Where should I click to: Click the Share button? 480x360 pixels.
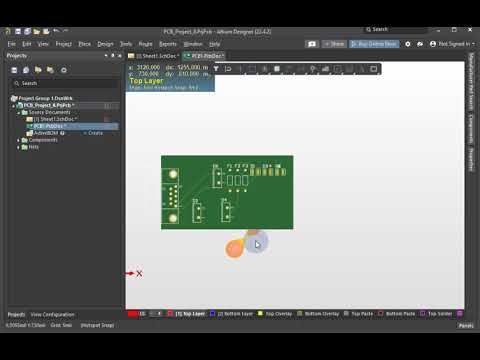pyautogui.click(x=334, y=44)
